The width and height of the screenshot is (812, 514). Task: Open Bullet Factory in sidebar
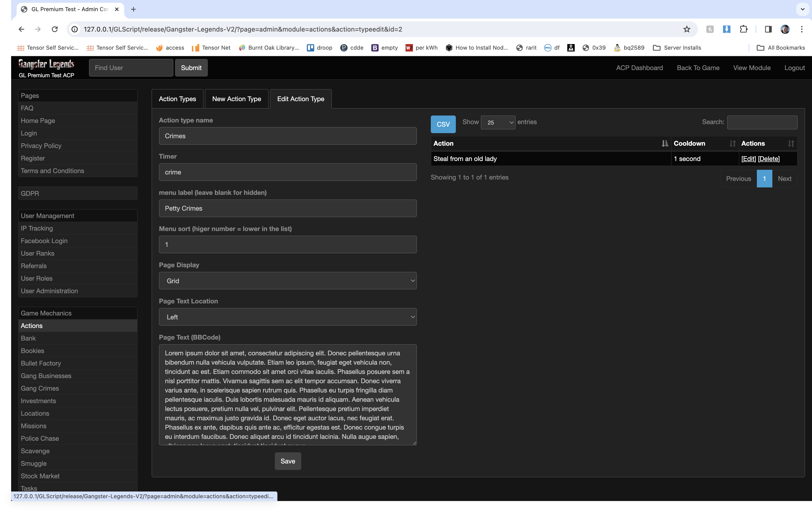pyautogui.click(x=41, y=363)
